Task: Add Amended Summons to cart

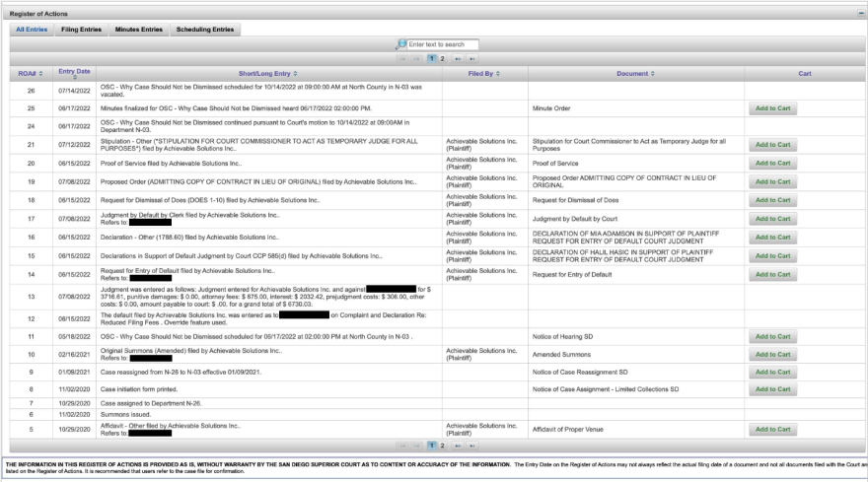Action: (772, 353)
